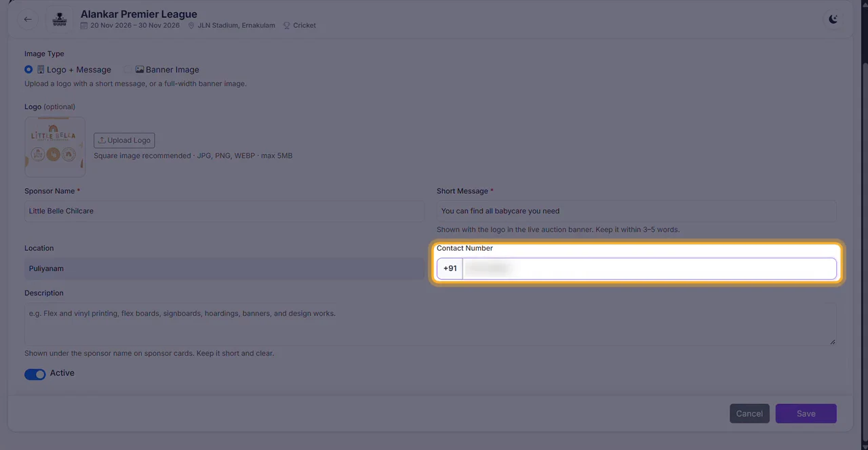Click the picture icon next to Banner Image

pos(140,69)
